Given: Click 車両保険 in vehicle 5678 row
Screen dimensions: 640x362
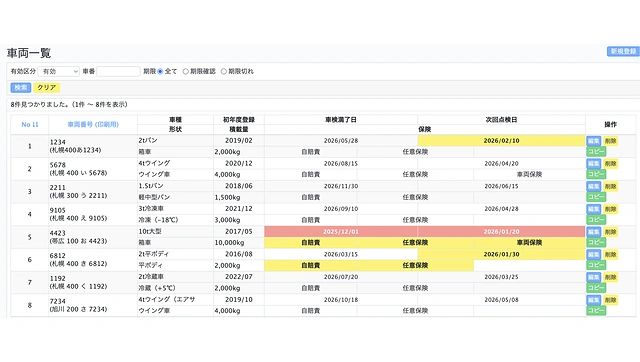Looking at the screenshot, I should (529, 174).
